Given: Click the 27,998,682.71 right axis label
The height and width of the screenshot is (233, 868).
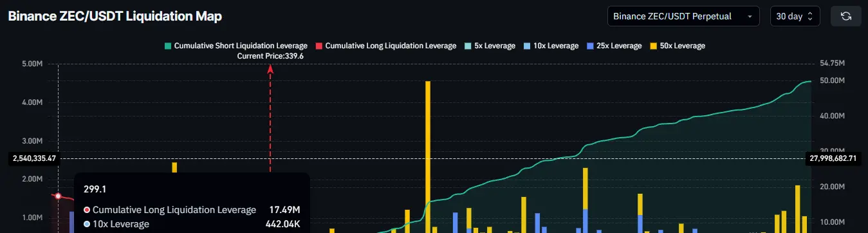Looking at the screenshot, I should [x=833, y=158].
